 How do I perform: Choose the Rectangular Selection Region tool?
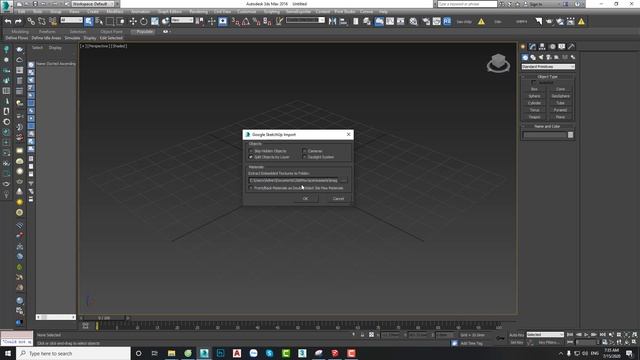[x=110, y=21]
